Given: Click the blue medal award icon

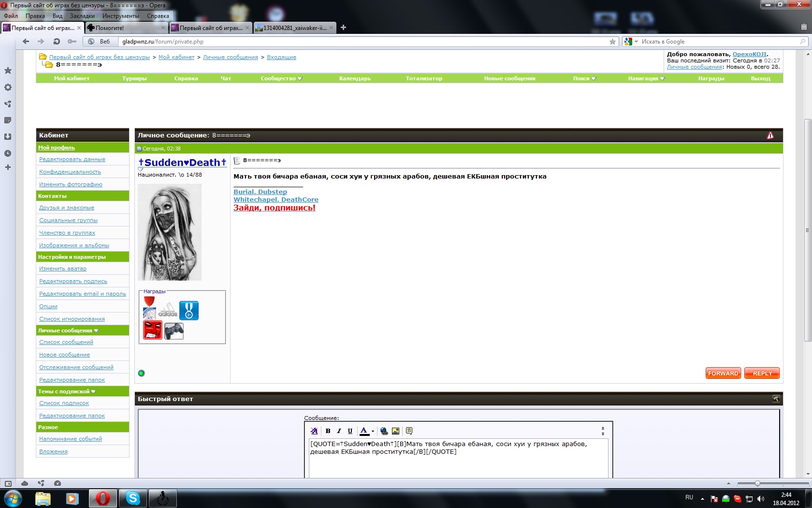Looking at the screenshot, I should click(189, 311).
